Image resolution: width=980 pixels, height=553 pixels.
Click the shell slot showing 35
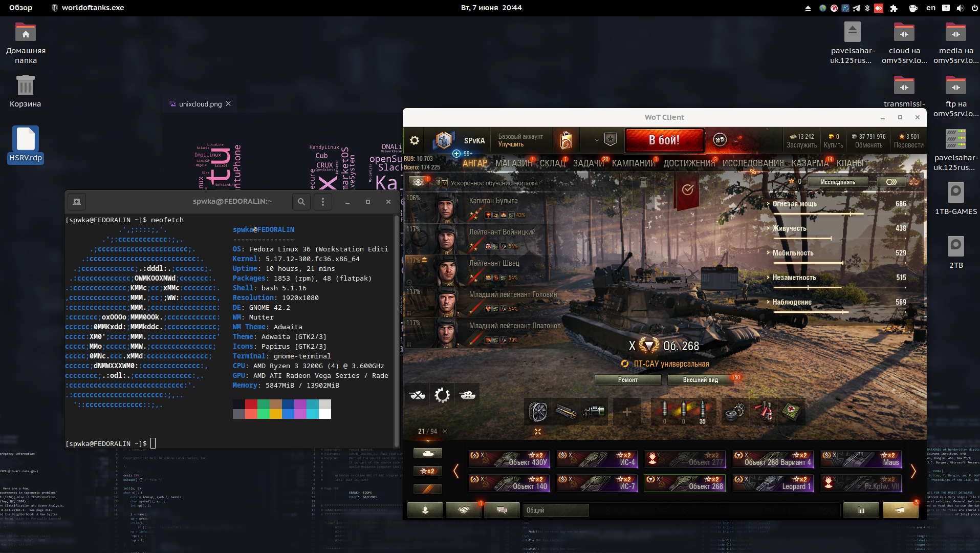click(703, 412)
